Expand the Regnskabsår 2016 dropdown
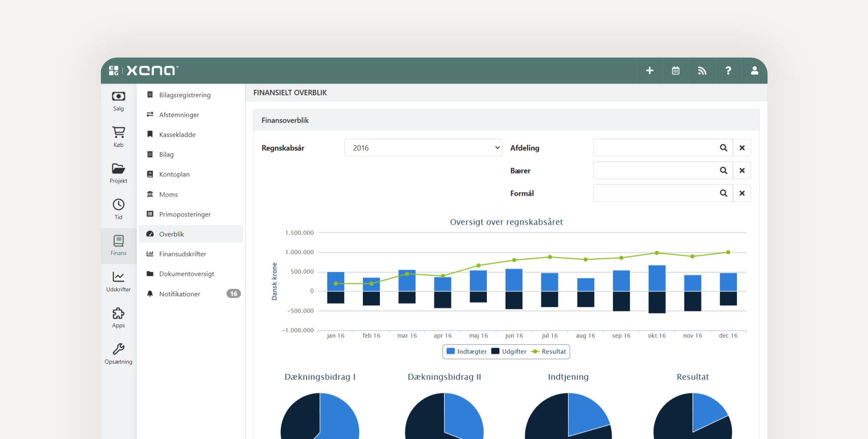 (x=423, y=148)
